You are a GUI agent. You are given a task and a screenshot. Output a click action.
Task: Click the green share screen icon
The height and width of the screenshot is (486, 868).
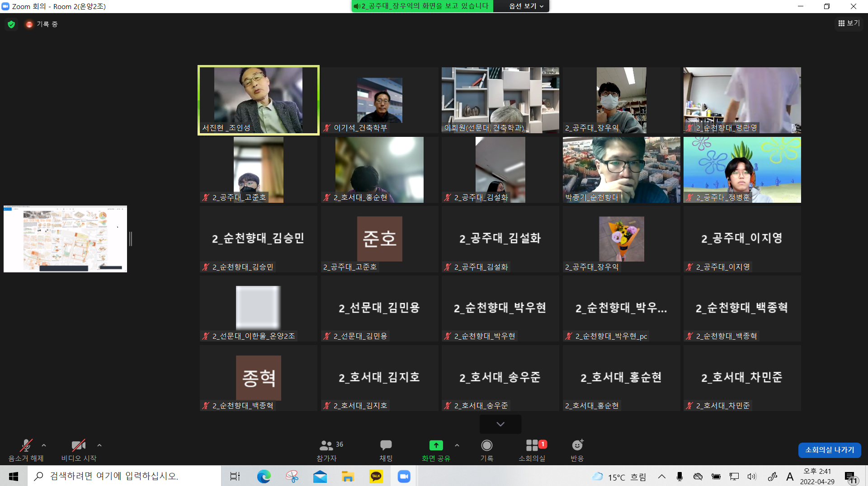point(436,446)
